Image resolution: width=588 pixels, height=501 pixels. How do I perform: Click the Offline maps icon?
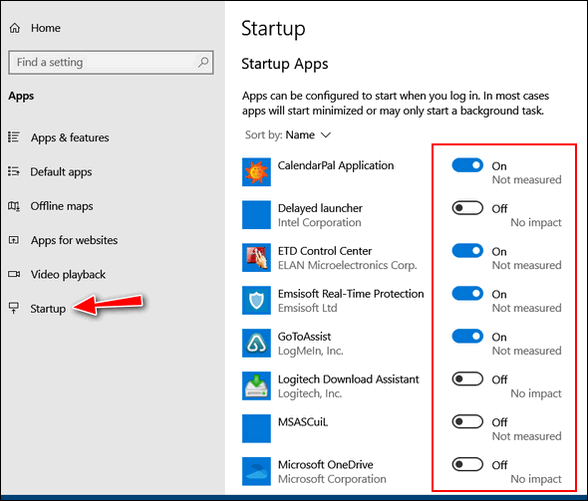[x=14, y=206]
